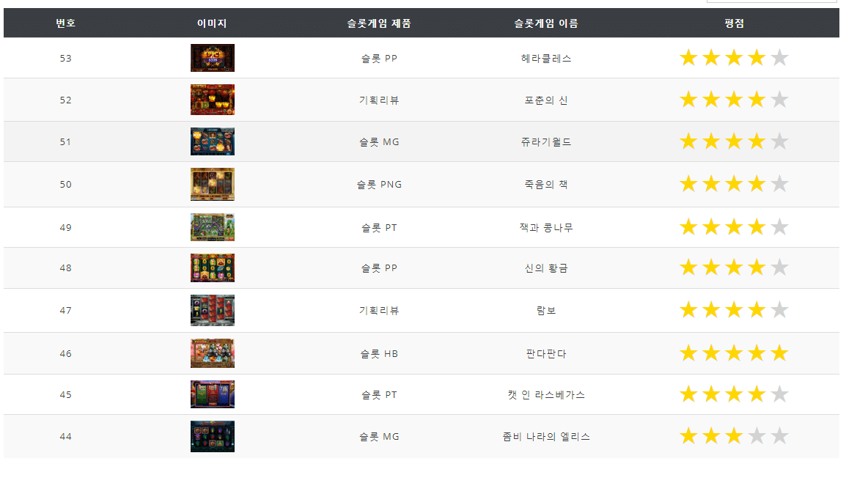Image resolution: width=868 pixels, height=483 pixels.
Task: Click number 48 in the 번호 column
Action: (x=65, y=268)
